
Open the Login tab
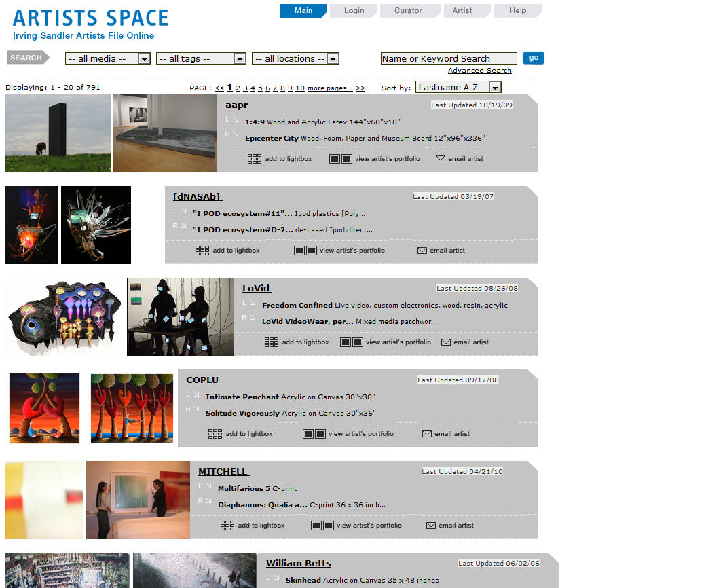(354, 11)
